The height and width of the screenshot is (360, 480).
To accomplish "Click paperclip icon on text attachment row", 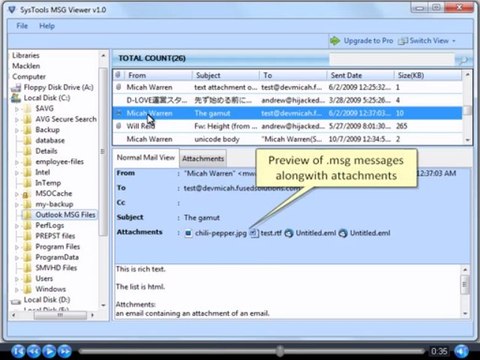I will tap(118, 87).
